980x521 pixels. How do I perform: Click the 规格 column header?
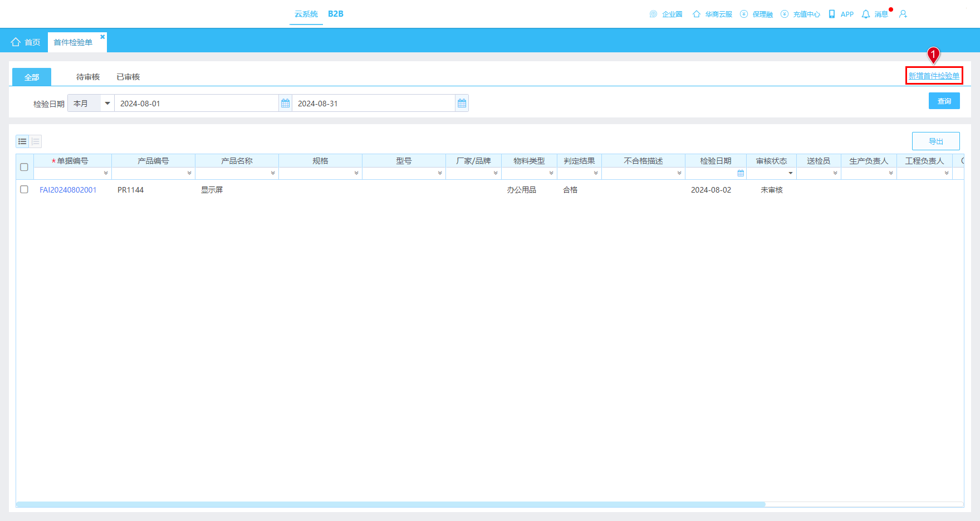tap(320, 161)
